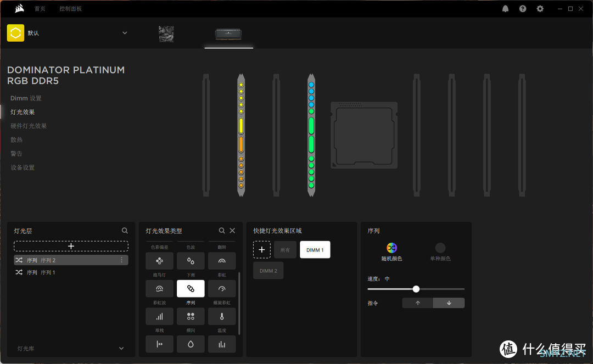Choose the 彩虹波 rainbow wave effect icon
The image size is (593, 364).
tap(160, 289)
